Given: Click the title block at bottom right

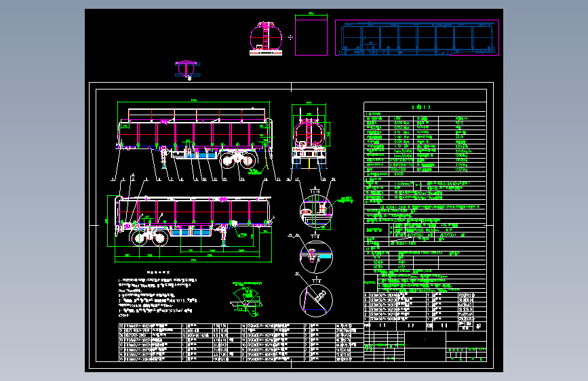Looking at the screenshot, I should coord(425,346).
